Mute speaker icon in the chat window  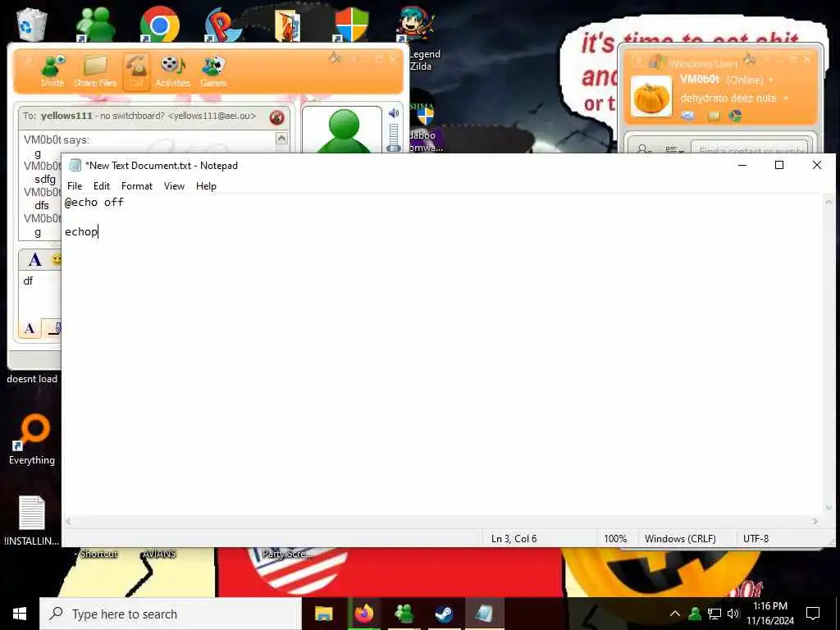coord(394,113)
